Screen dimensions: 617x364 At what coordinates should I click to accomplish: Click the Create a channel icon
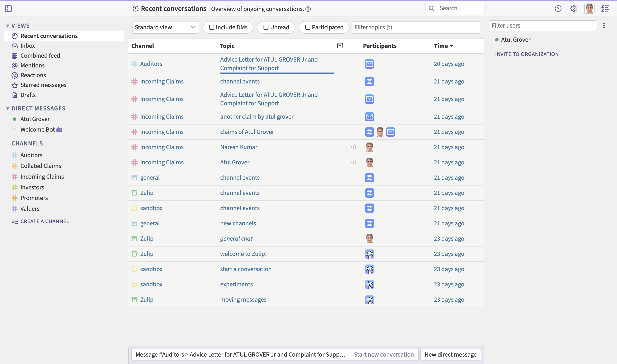15,221
